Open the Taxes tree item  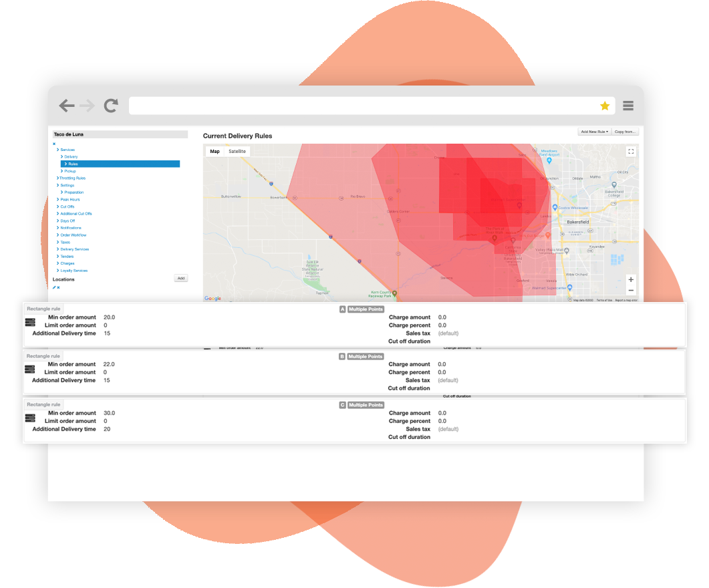coord(65,243)
